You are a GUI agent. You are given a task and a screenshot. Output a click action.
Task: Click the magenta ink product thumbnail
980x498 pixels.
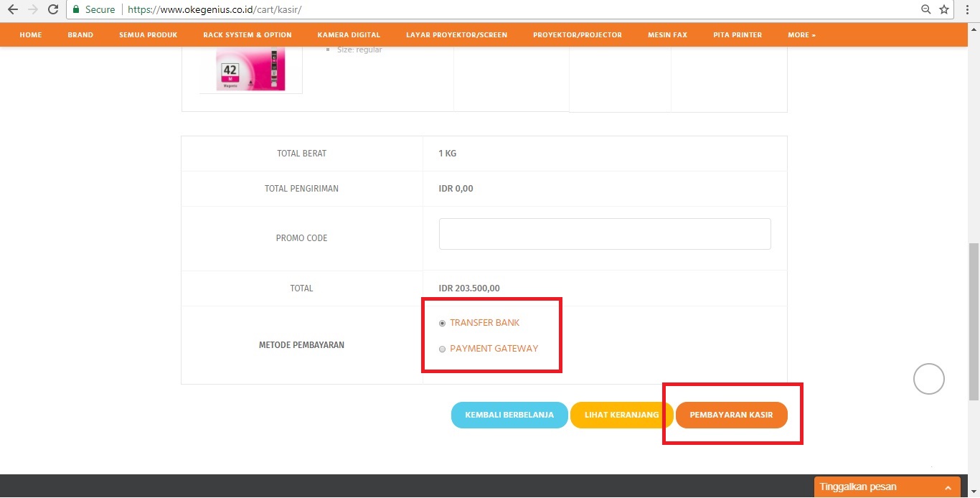[250, 70]
